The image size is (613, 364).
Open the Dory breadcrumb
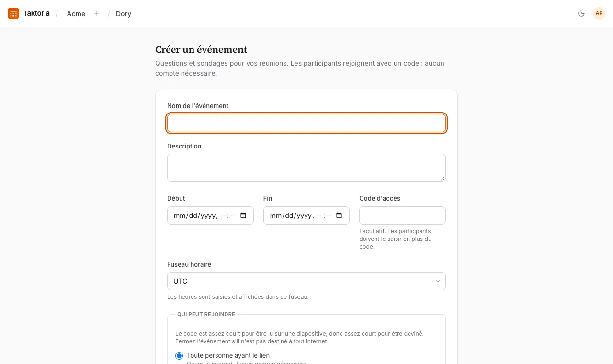click(x=124, y=14)
